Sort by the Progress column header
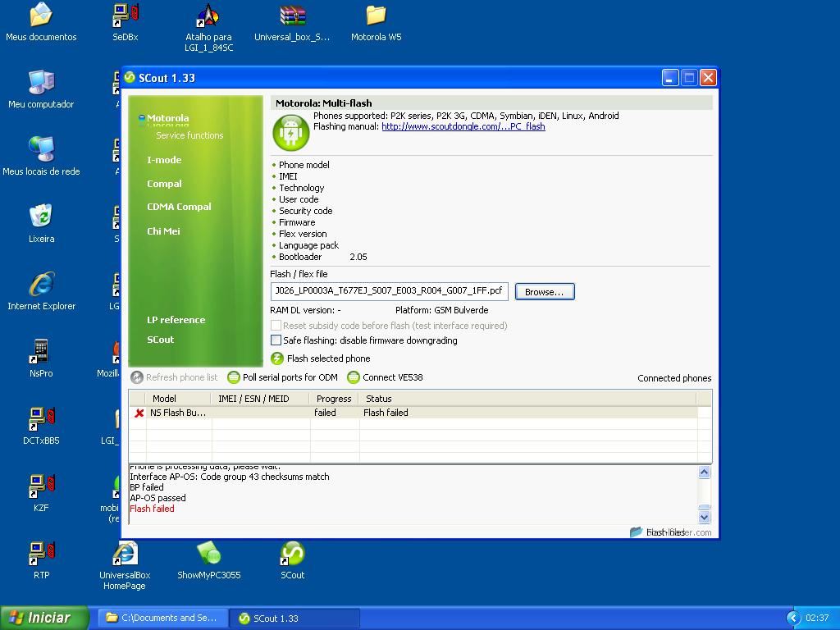Screen dimensions: 840x630 (x=334, y=399)
